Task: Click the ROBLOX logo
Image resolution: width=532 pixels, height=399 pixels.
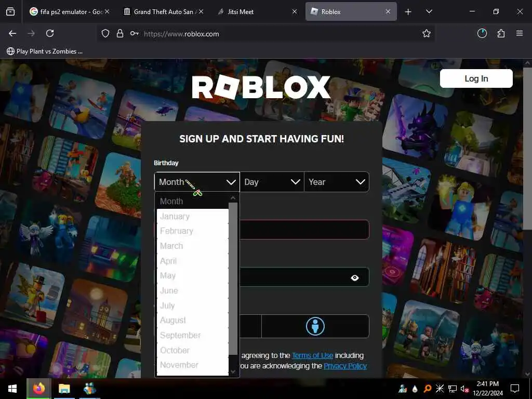Action: pos(261,87)
